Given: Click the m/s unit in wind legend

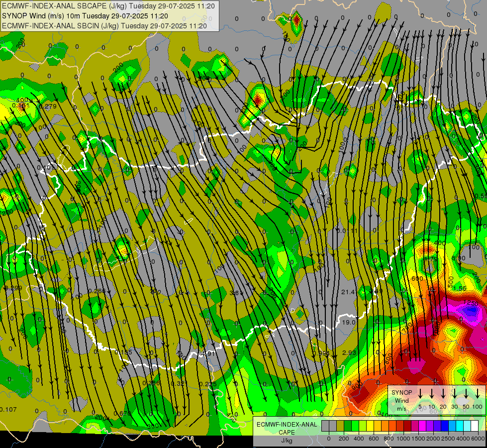Looking at the screenshot, I should click(402, 409).
